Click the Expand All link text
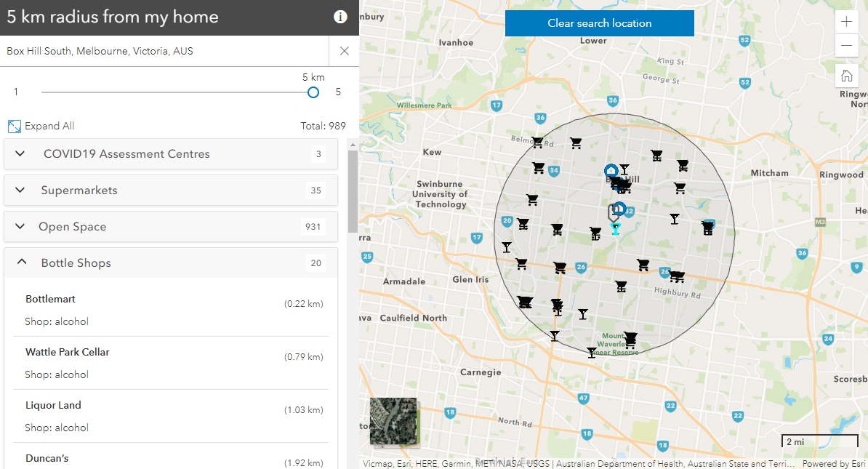Screen dimensions: 868x469 coord(49,127)
